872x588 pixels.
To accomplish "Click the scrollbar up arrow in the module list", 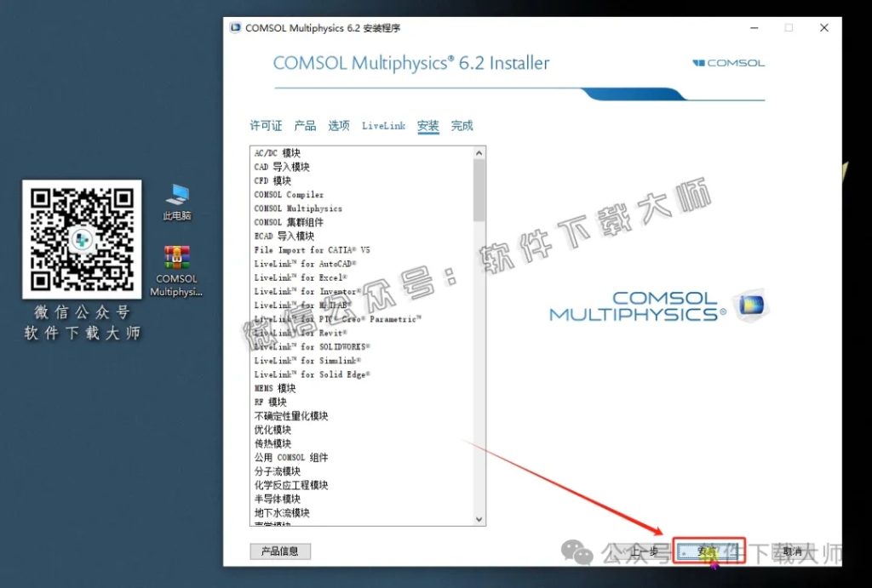I will point(479,152).
